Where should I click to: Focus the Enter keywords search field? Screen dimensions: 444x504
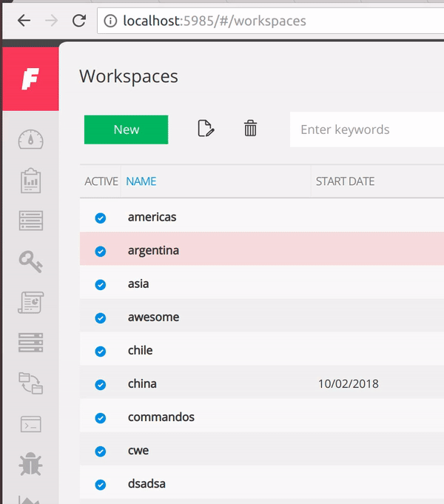(x=367, y=130)
